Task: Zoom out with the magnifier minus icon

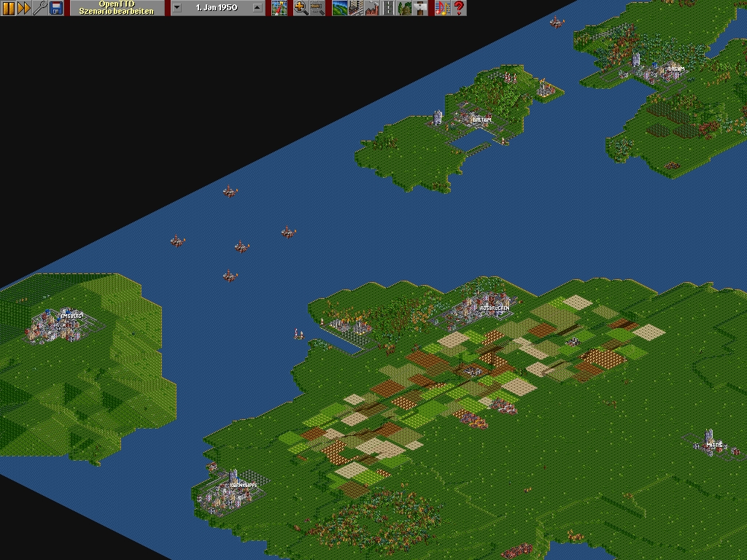Action: click(x=317, y=8)
